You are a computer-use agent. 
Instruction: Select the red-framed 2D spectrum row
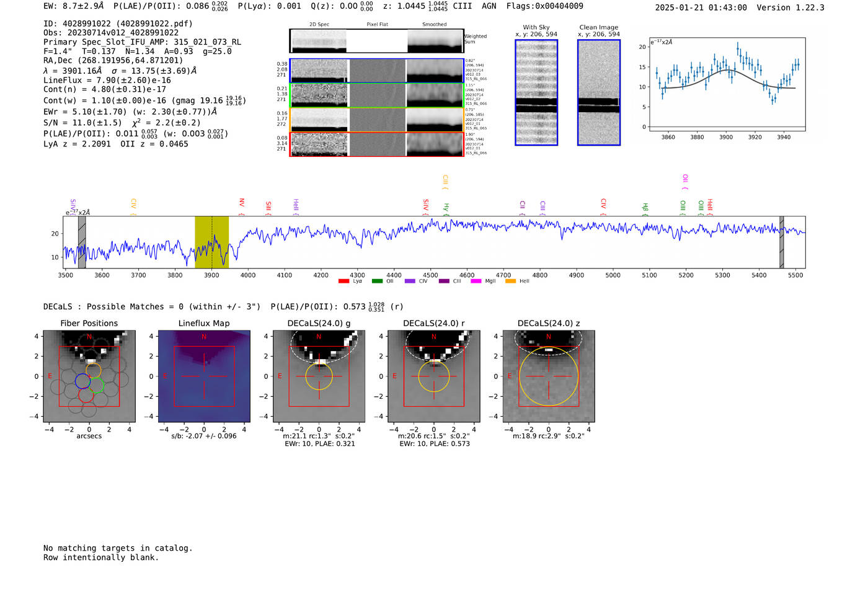tap(377, 144)
